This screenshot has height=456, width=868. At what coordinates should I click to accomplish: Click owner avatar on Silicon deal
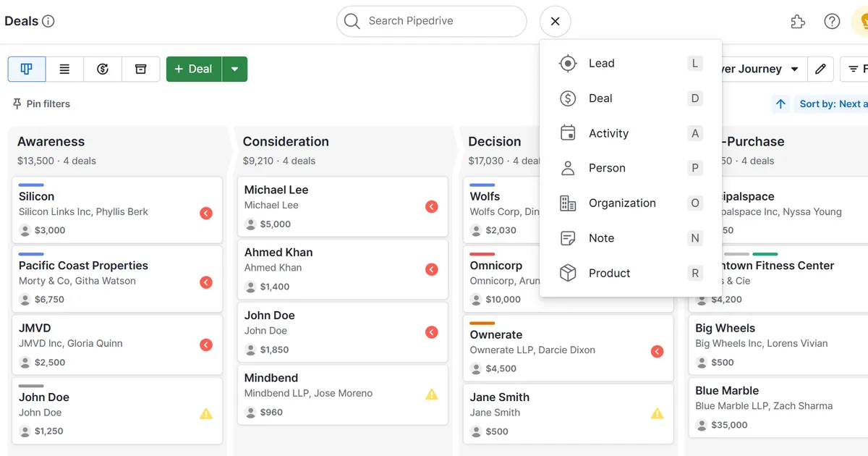pos(25,230)
